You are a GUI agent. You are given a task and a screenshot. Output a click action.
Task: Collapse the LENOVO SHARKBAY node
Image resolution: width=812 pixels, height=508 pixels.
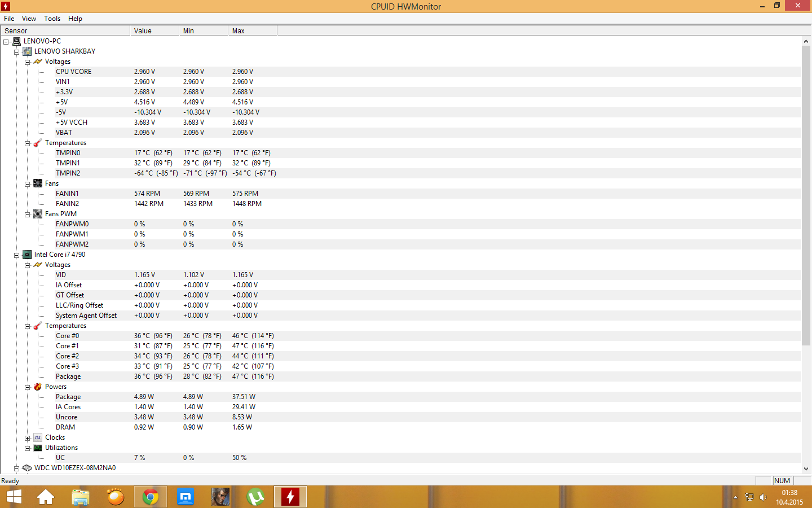point(16,52)
